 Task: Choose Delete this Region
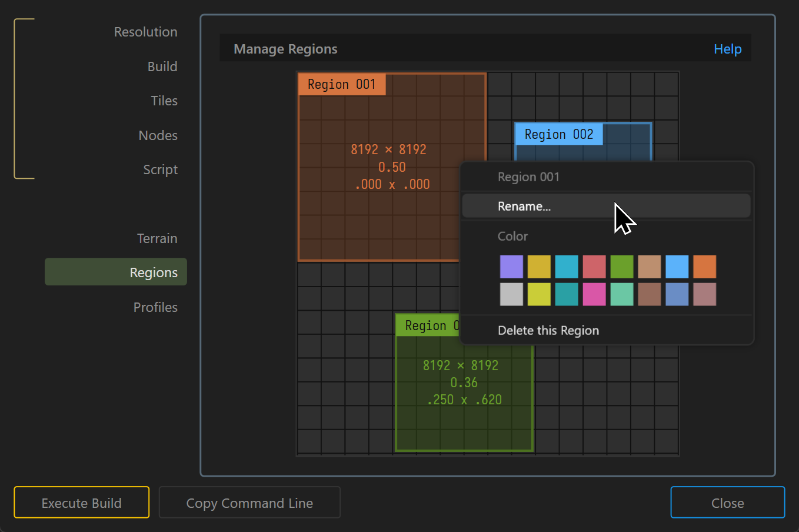click(x=548, y=330)
